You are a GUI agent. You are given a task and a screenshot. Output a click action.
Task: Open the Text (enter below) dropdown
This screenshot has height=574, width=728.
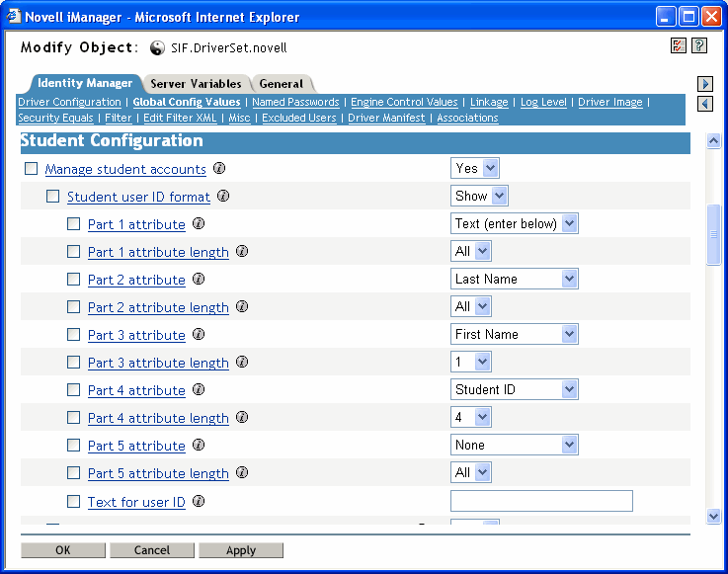pyautogui.click(x=515, y=224)
